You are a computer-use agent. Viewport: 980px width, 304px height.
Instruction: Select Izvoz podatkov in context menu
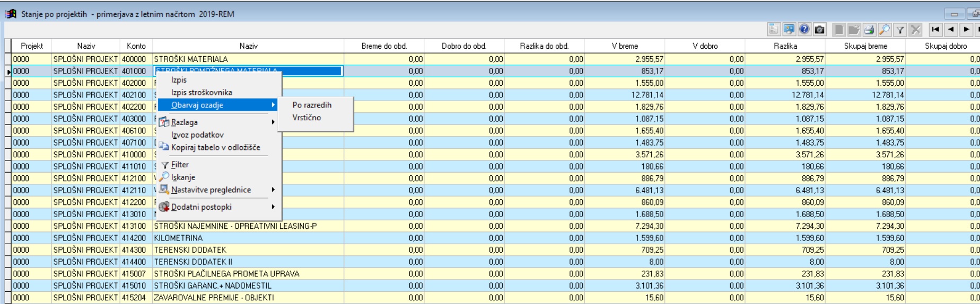click(197, 135)
